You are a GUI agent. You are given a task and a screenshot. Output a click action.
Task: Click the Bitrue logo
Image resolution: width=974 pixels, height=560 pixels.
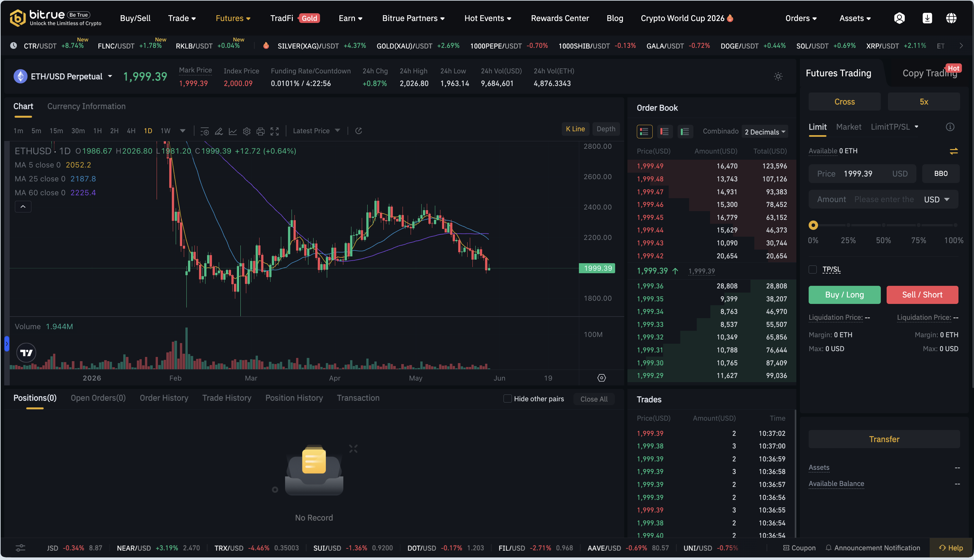point(55,18)
